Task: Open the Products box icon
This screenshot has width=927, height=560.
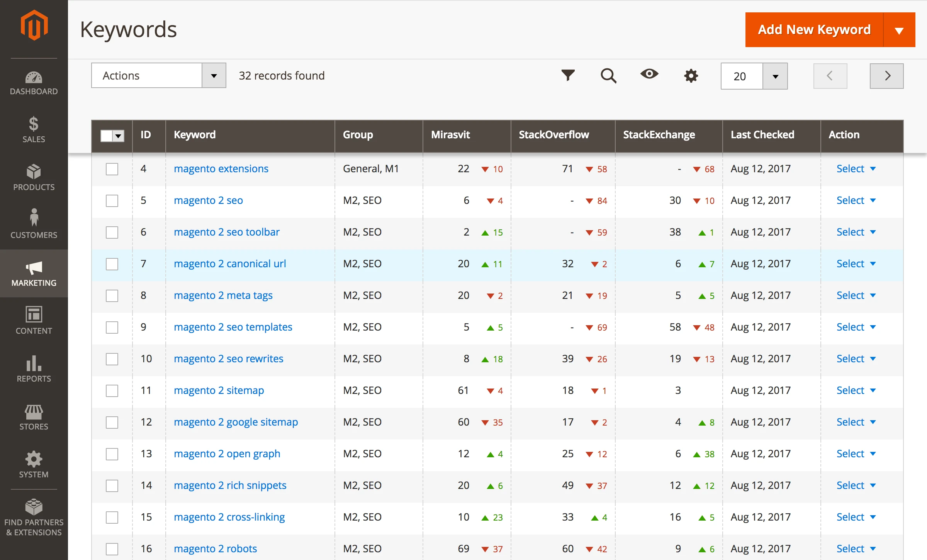Action: click(34, 171)
